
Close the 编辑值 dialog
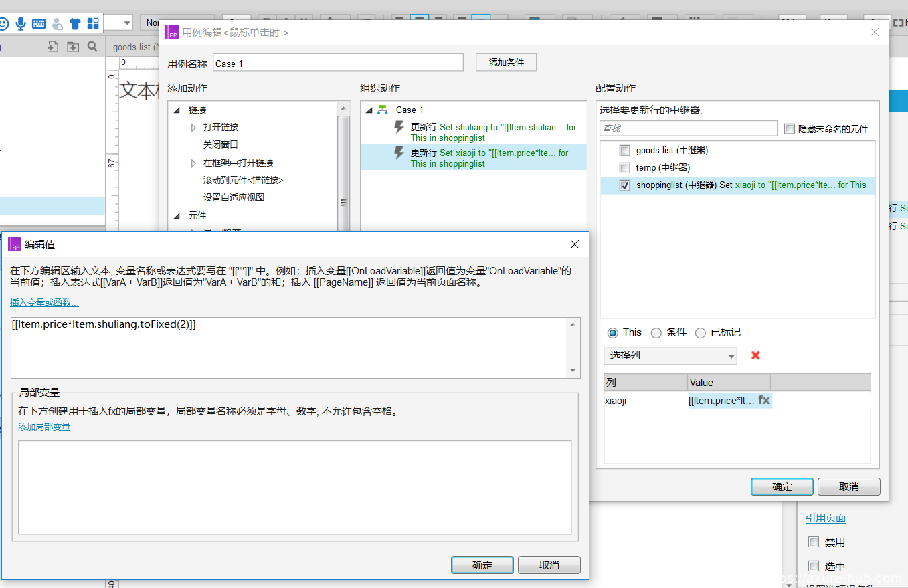pyautogui.click(x=574, y=244)
